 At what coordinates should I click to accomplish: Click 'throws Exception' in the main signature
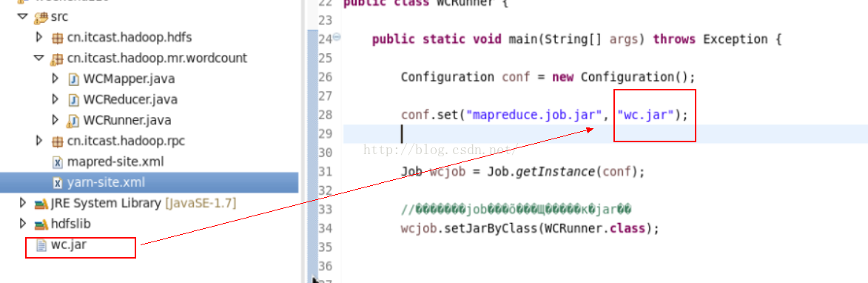pos(710,39)
